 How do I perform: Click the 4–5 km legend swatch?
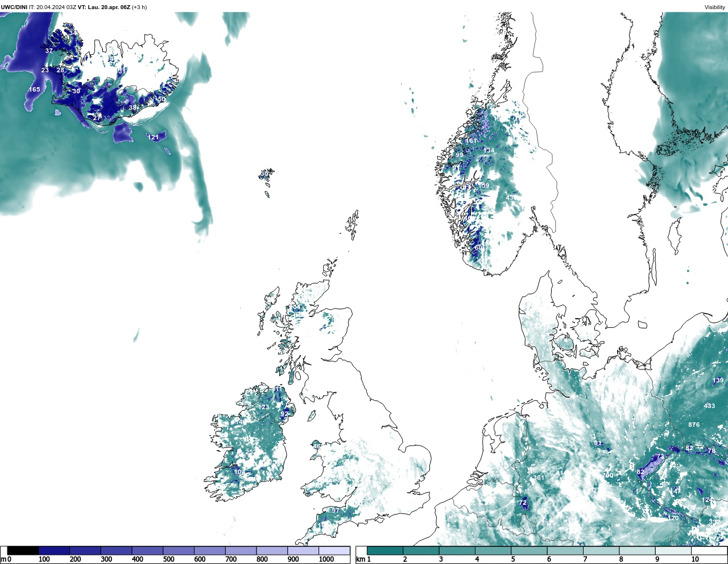pos(493,550)
